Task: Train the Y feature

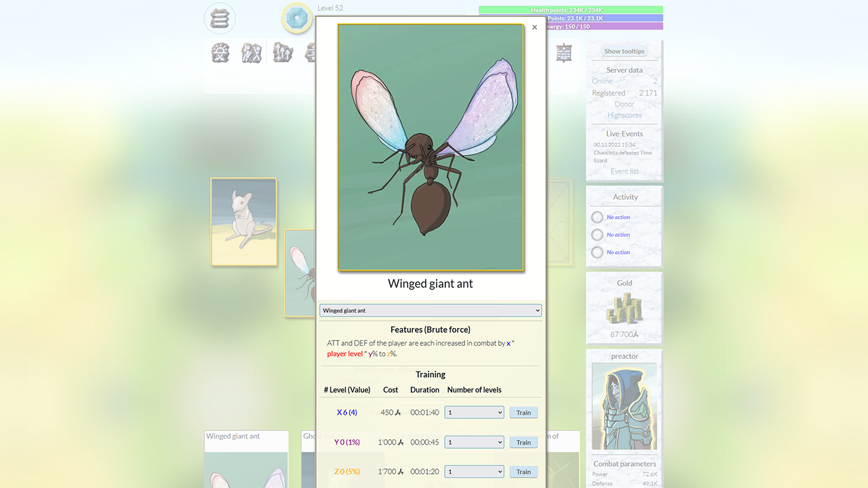Action: 524,442
